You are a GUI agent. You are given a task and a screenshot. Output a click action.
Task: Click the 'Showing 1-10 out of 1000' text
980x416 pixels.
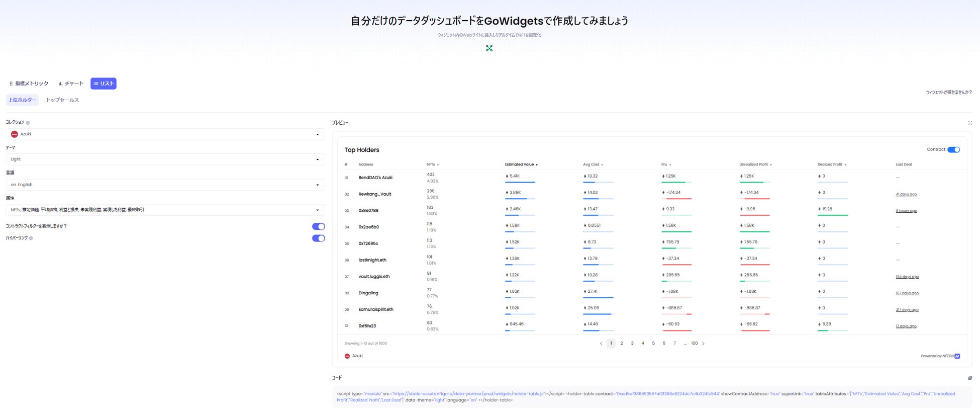click(x=365, y=344)
